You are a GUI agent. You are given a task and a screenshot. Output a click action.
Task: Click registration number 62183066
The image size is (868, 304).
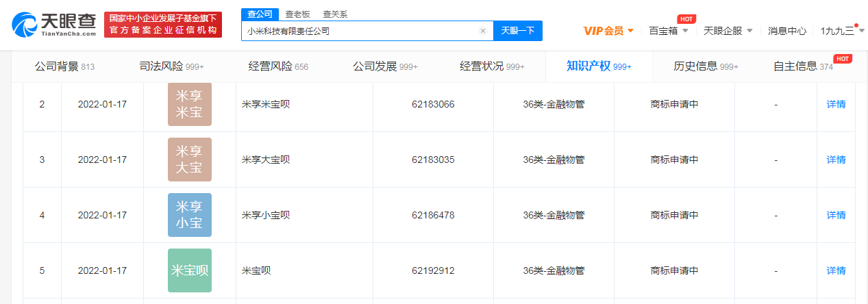[x=433, y=105]
